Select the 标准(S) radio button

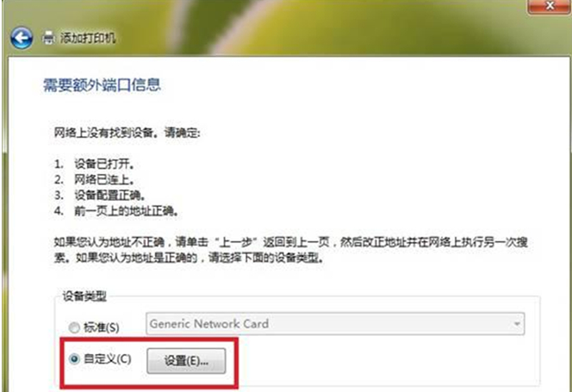click(x=74, y=327)
